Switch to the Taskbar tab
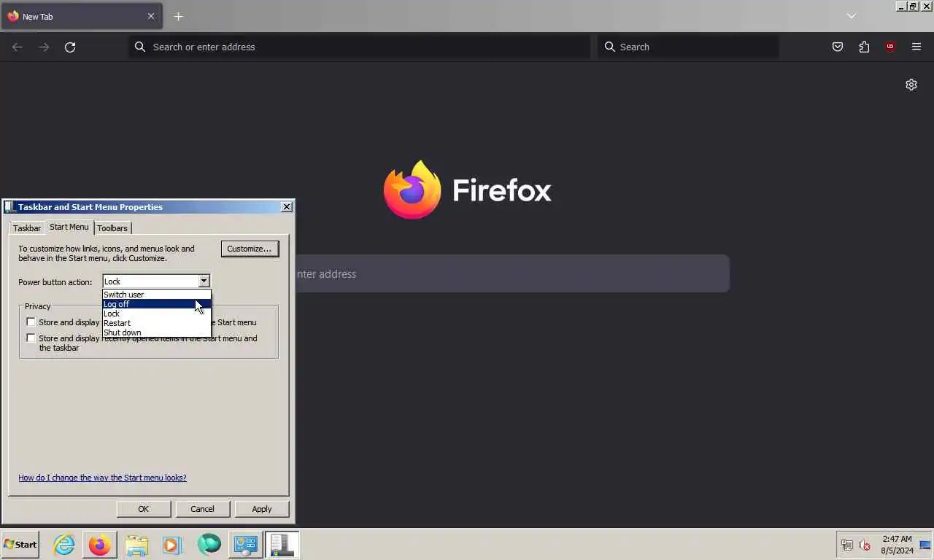934x560 pixels. 27,228
